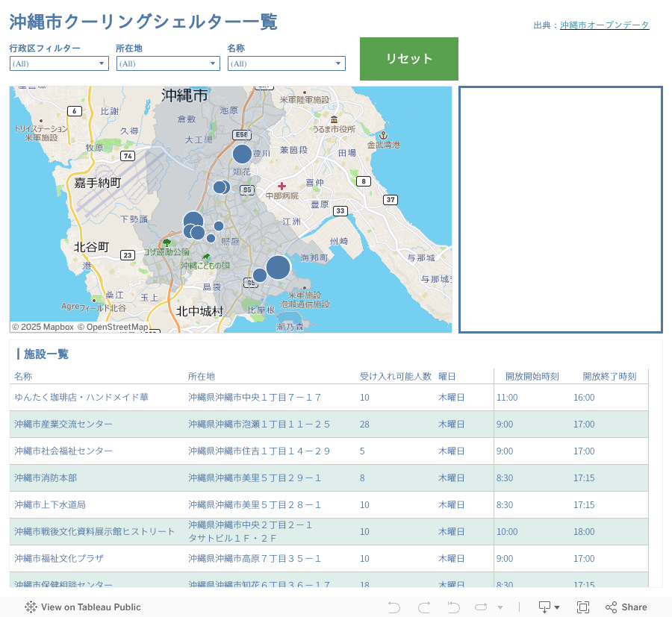Click the 所在地 table column header
Image resolution: width=672 pixels, height=617 pixels.
coord(202,376)
